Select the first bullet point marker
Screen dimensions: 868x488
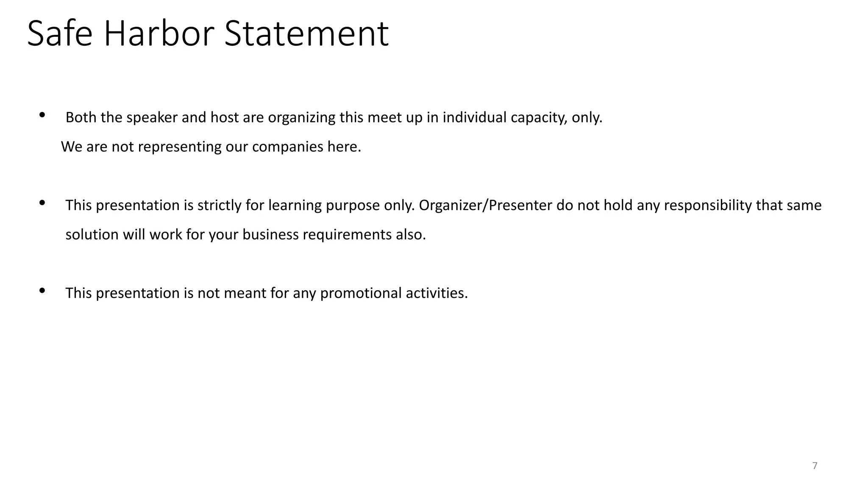point(42,114)
